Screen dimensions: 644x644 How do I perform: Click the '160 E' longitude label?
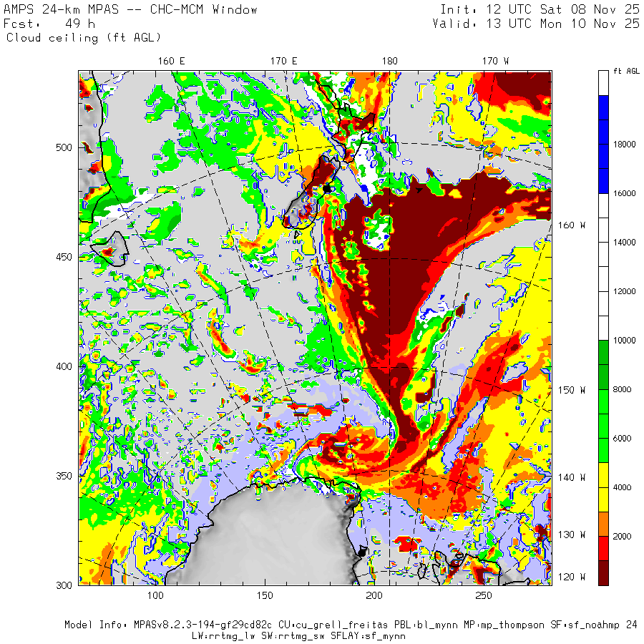(x=171, y=62)
